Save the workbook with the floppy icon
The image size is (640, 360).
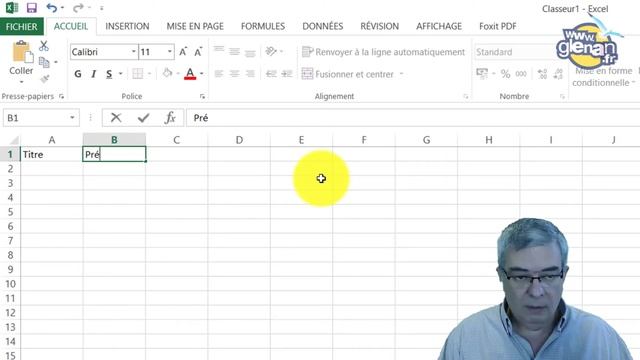click(31, 8)
